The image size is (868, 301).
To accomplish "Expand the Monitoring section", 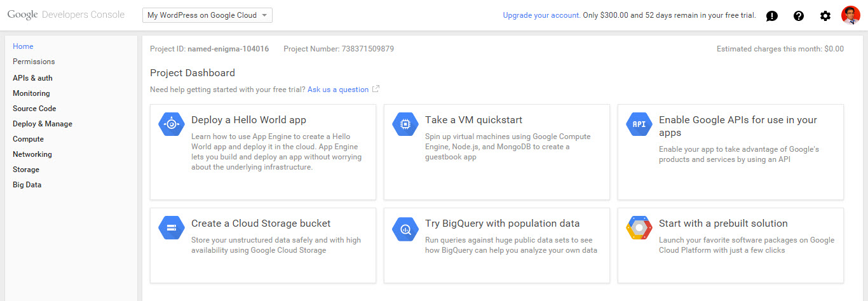I will (x=31, y=93).
